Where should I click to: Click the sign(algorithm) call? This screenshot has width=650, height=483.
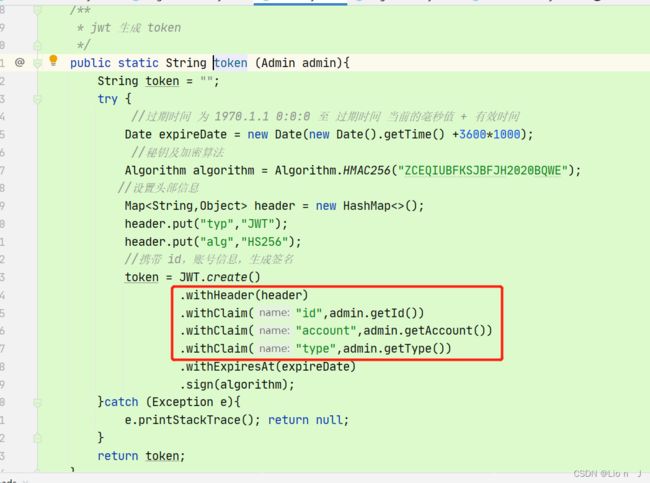[237, 385]
